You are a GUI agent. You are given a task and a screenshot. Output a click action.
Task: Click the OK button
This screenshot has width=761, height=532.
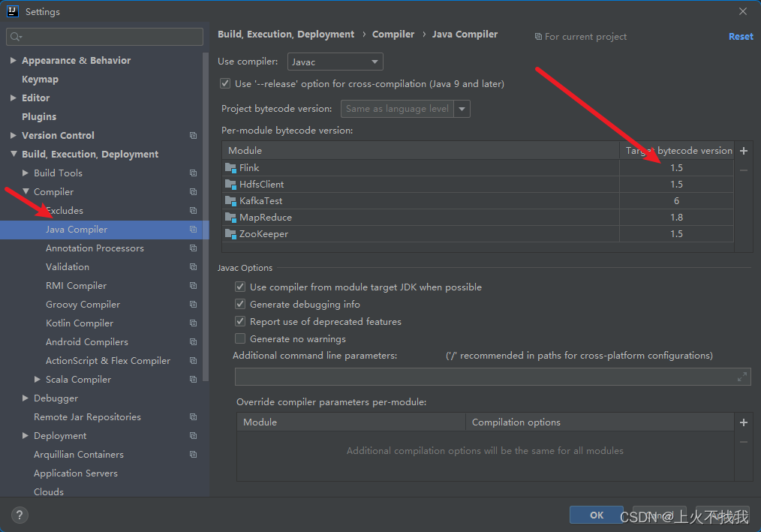(x=597, y=515)
